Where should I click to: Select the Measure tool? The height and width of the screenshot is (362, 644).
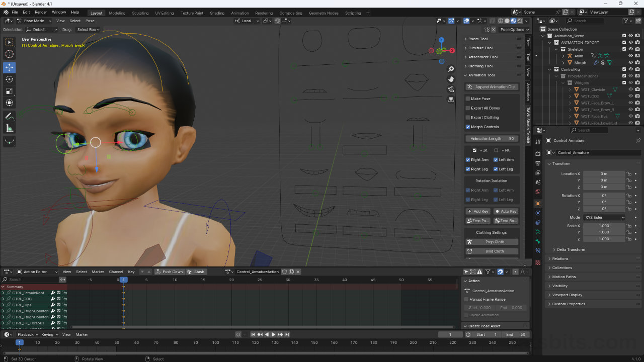tap(10, 128)
